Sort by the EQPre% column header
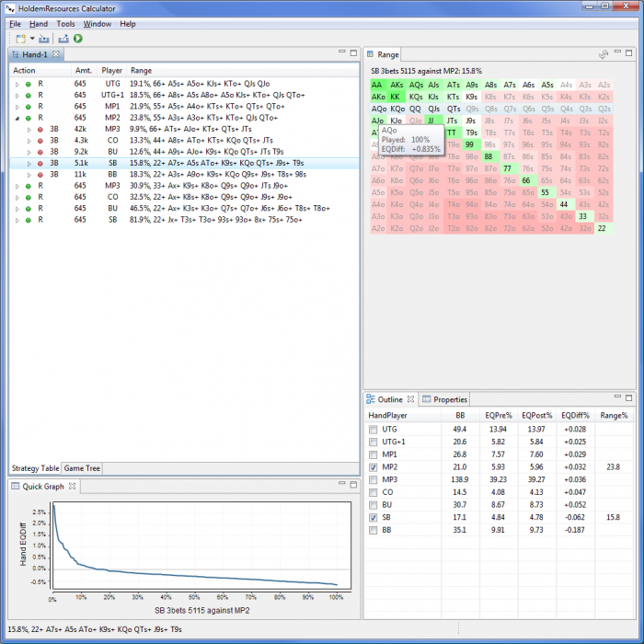This screenshot has width=644, height=644. [499, 415]
